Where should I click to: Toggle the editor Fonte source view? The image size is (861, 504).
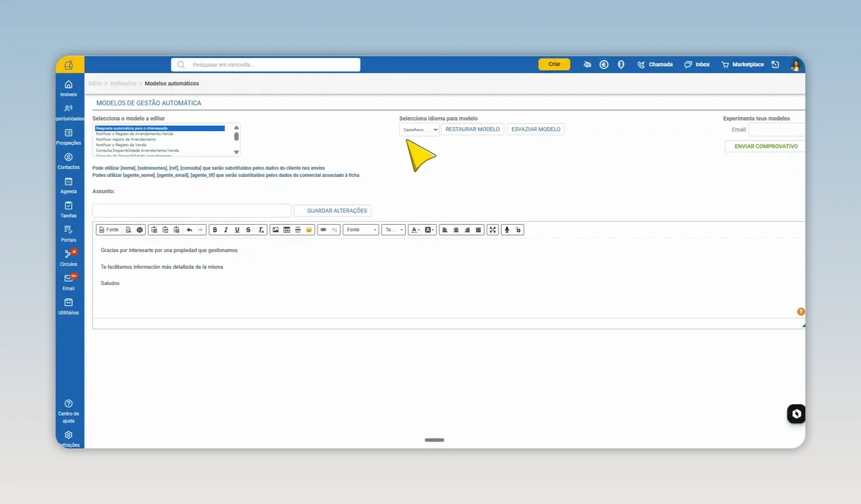(x=109, y=230)
